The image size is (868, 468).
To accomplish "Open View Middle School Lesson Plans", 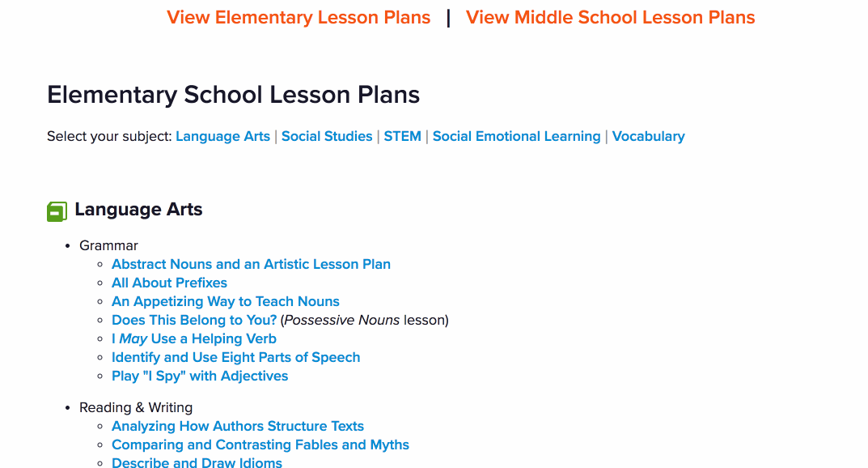I will point(609,17).
